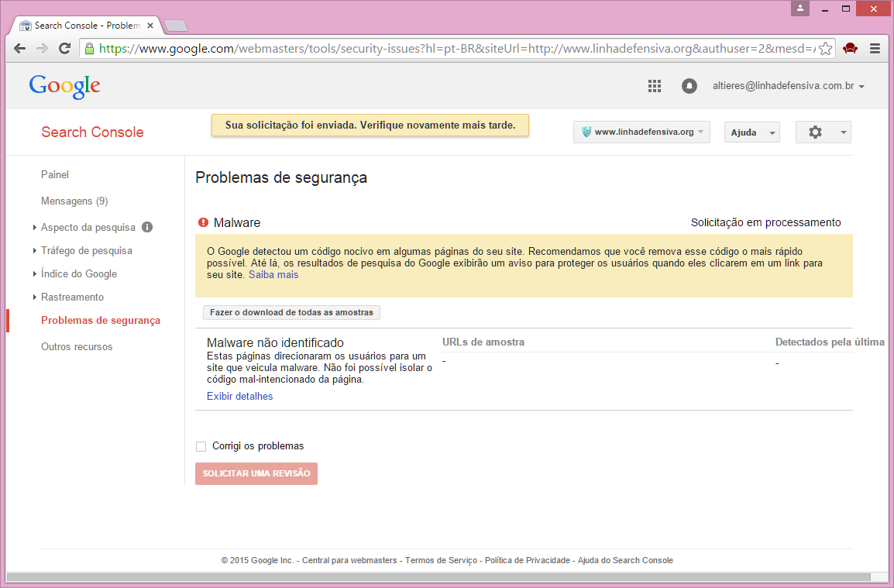This screenshot has width=894, height=588.
Task: Open the Google apps grid icon
Action: 655,86
